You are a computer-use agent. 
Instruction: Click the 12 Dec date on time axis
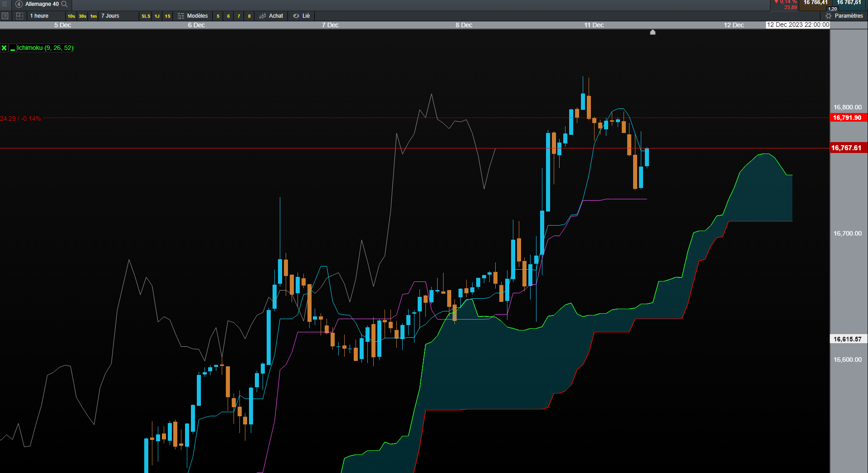(x=734, y=25)
